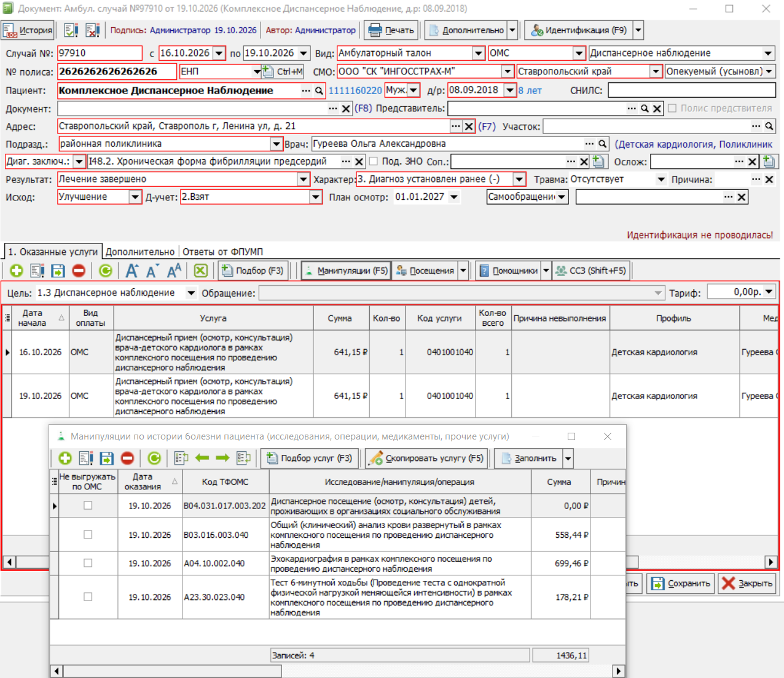Click the green add service icon above Оказанные услуги table
The height and width of the screenshot is (678, 784).
click(17, 270)
